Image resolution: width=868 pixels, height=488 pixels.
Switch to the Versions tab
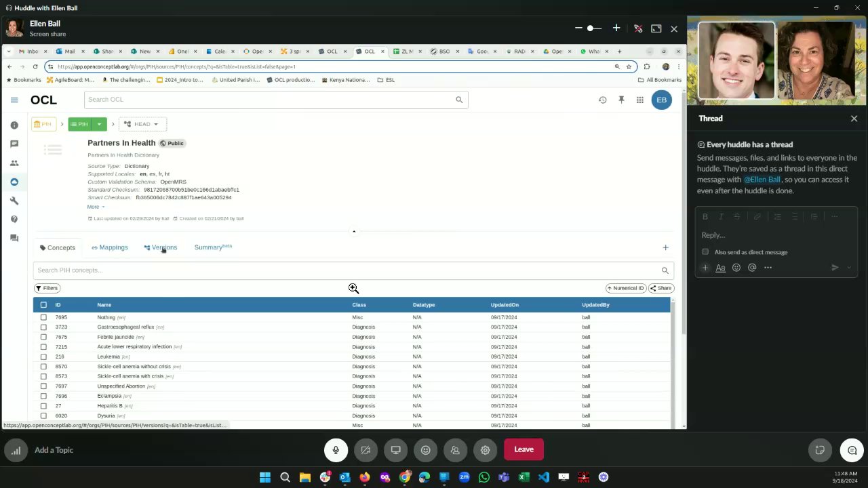(x=161, y=247)
